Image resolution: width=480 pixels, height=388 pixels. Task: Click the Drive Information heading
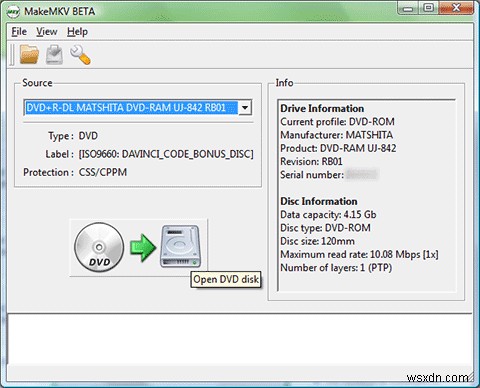click(322, 108)
